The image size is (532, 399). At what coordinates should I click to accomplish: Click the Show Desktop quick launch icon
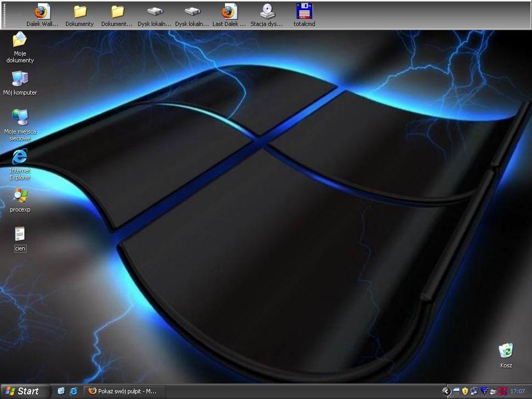click(61, 391)
